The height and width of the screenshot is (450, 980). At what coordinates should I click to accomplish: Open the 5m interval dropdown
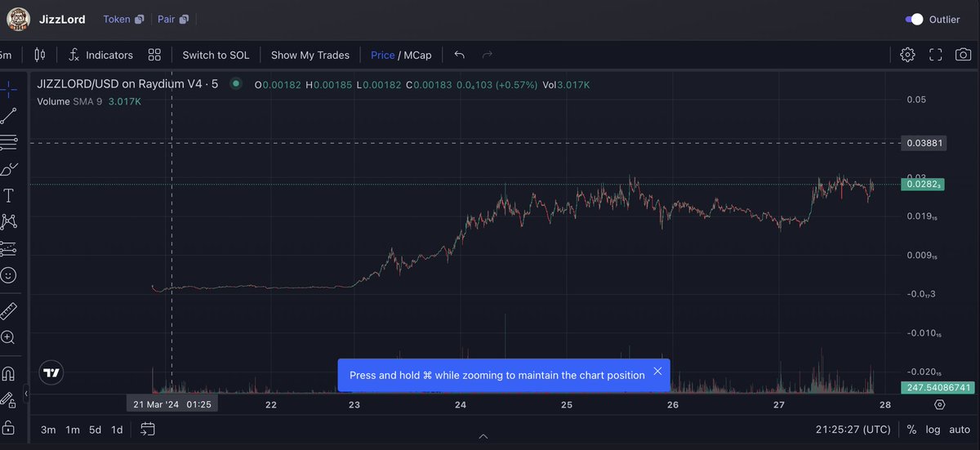coord(7,55)
